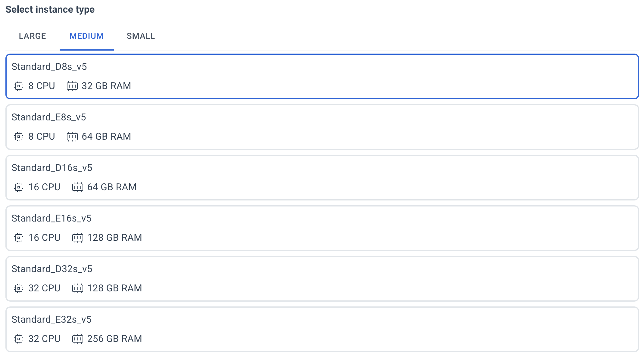
Task: Click the RAM icon beside 256 GB RAM
Action: pos(78,339)
